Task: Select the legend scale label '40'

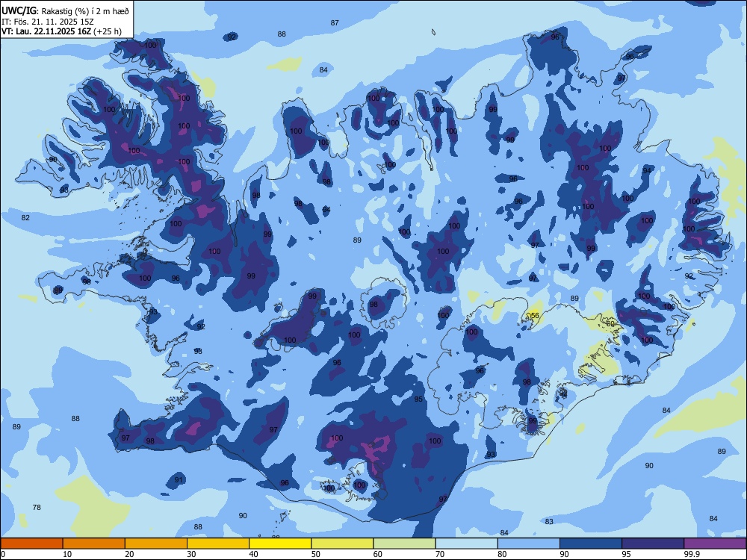Action: click(253, 554)
